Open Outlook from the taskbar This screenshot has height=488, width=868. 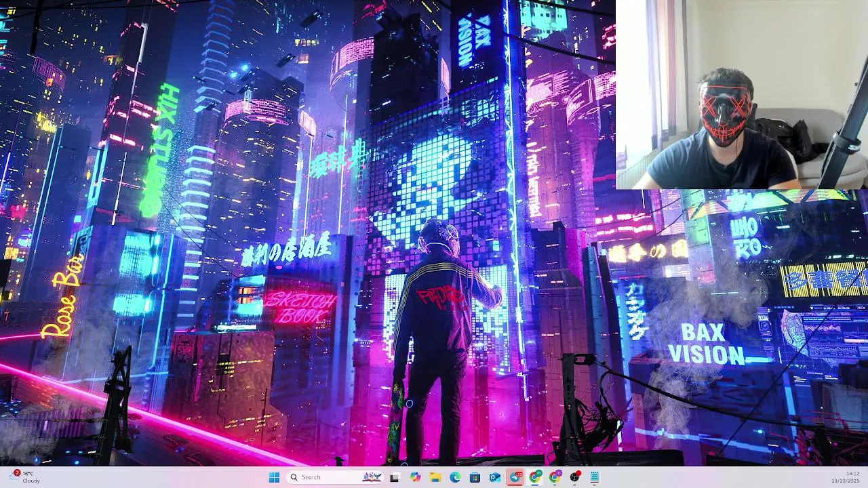(x=495, y=477)
